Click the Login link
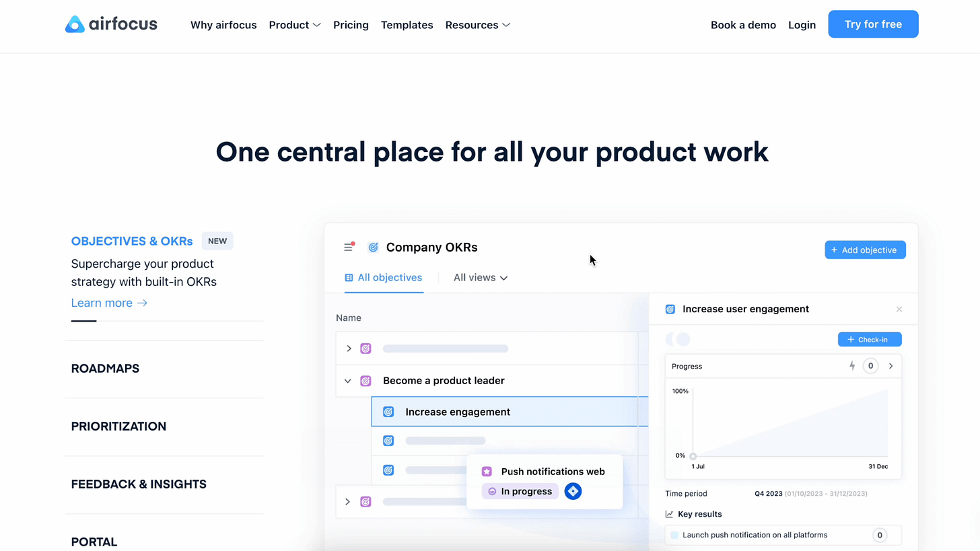Screen dimensions: 980x551 click(x=802, y=25)
